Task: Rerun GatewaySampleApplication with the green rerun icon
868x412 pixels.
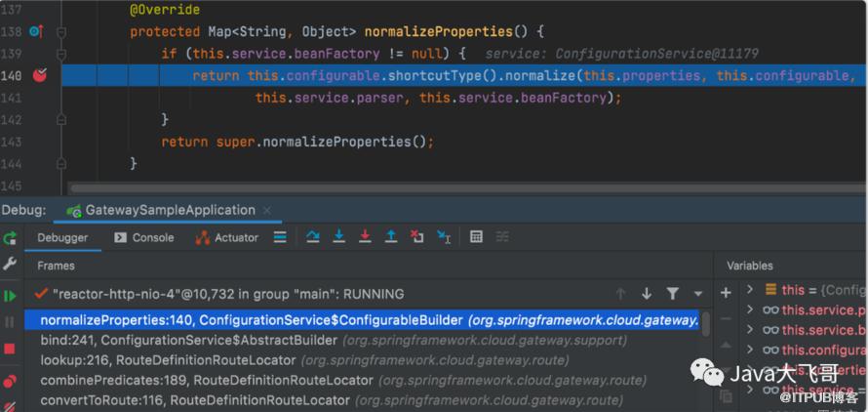Action: [10, 238]
